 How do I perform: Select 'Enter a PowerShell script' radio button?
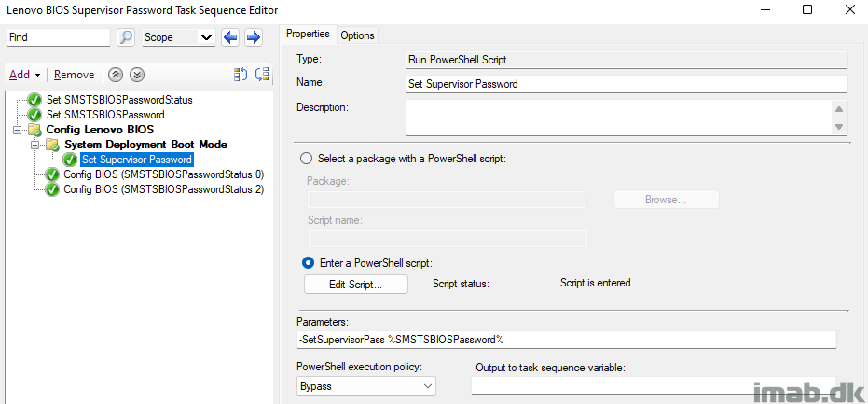[308, 262]
